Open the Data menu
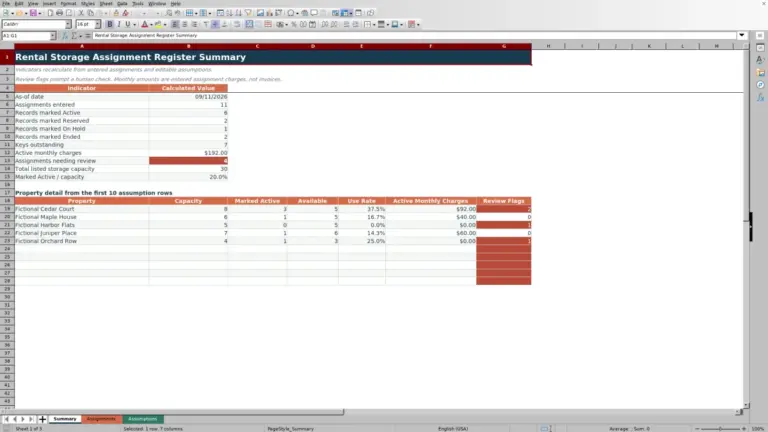768x432 pixels. pyautogui.click(x=122, y=3)
